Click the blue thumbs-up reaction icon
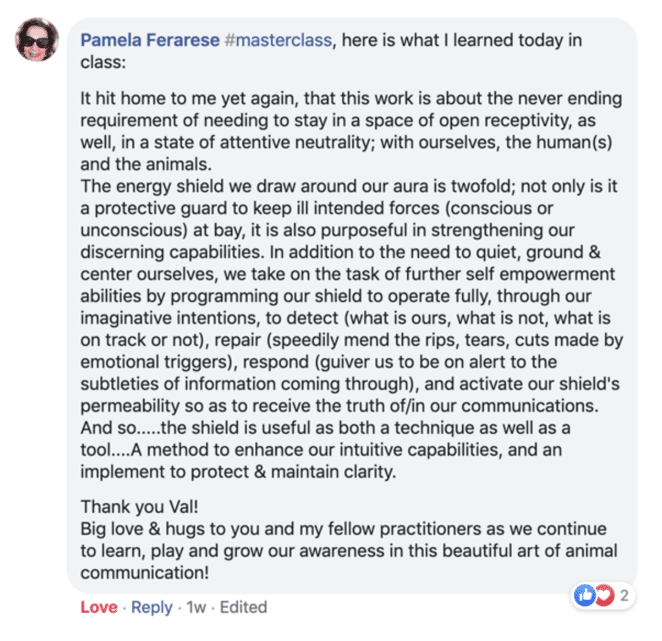Image resolution: width=662 pixels, height=641 pixels. [585, 595]
